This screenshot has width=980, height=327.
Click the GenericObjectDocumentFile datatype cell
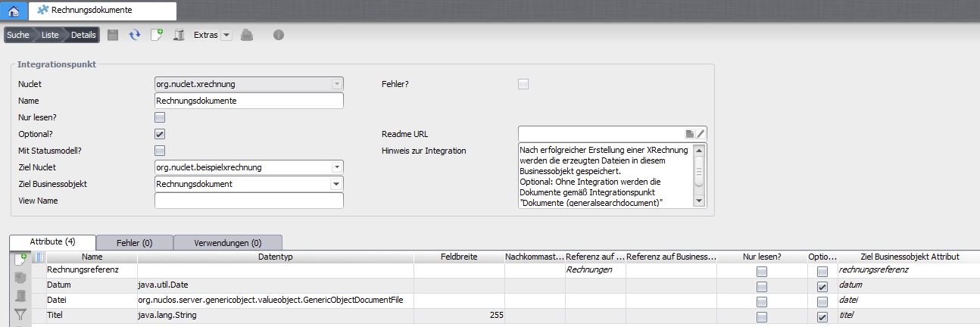[x=276, y=301]
